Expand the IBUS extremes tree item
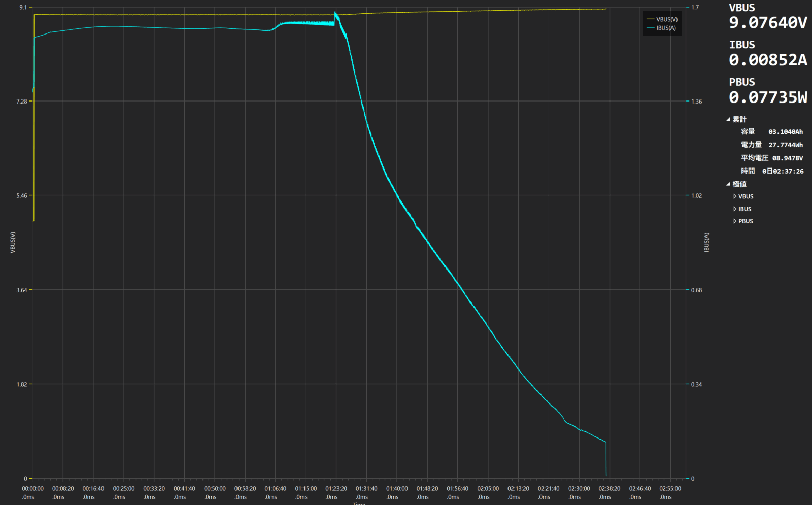 tap(734, 209)
